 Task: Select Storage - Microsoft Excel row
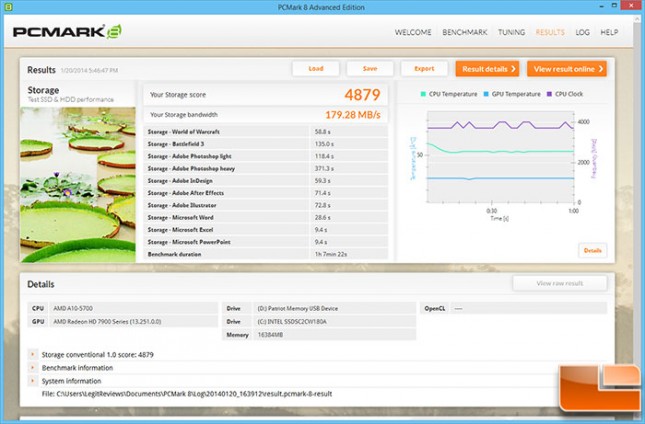click(x=266, y=229)
